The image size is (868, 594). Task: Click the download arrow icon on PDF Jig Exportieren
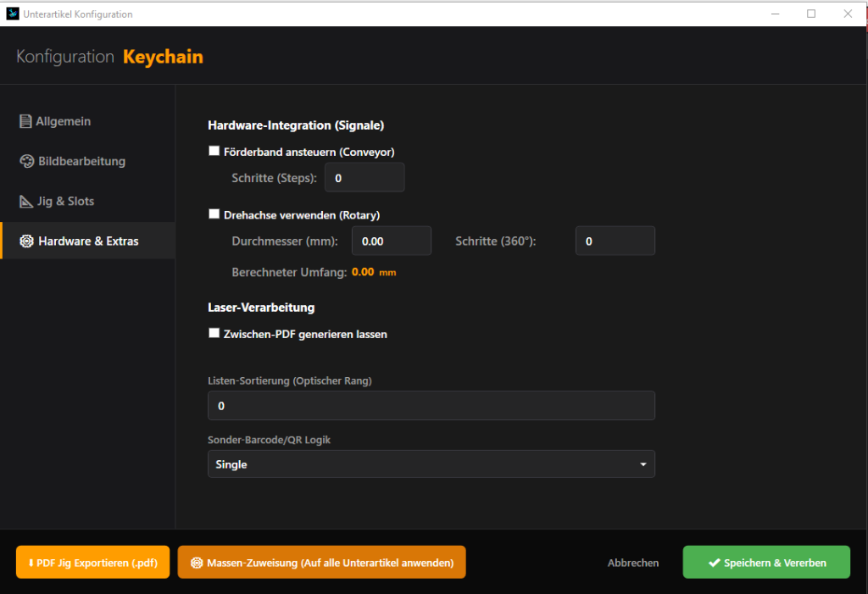coord(31,563)
